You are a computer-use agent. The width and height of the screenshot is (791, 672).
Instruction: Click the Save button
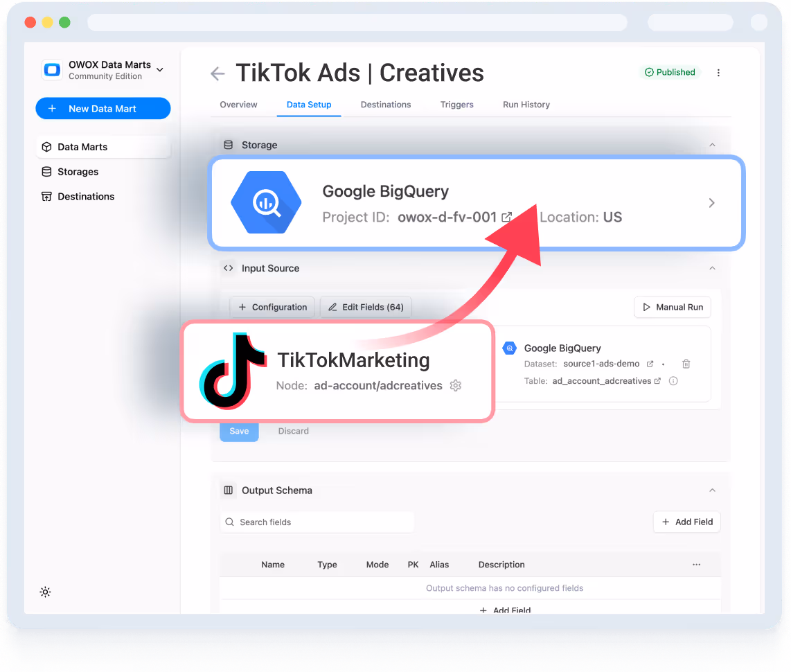(239, 432)
